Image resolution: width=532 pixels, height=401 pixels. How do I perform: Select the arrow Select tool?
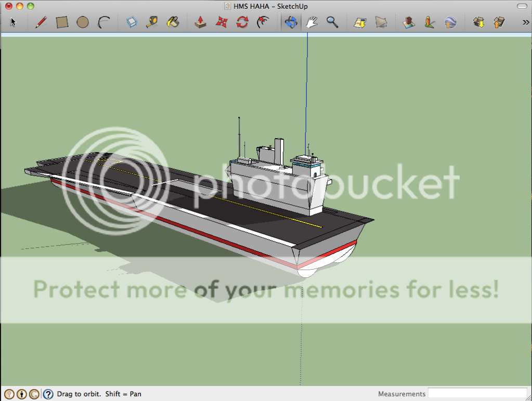14,22
